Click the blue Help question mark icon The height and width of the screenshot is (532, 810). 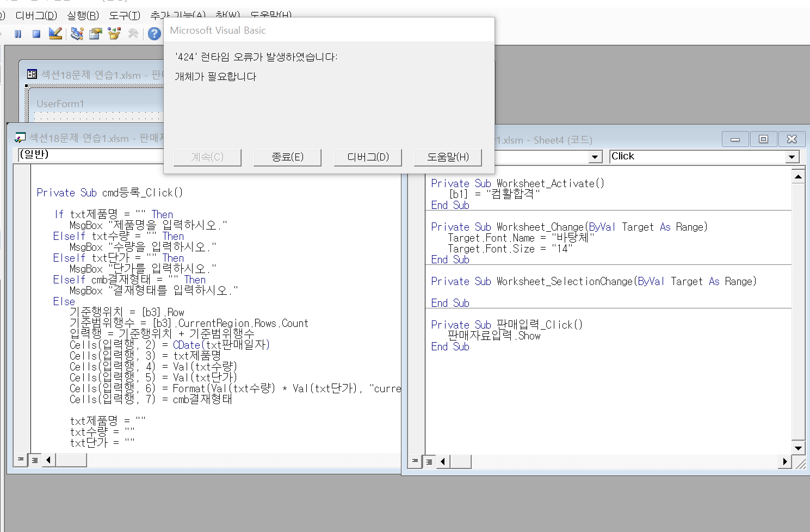(x=154, y=34)
